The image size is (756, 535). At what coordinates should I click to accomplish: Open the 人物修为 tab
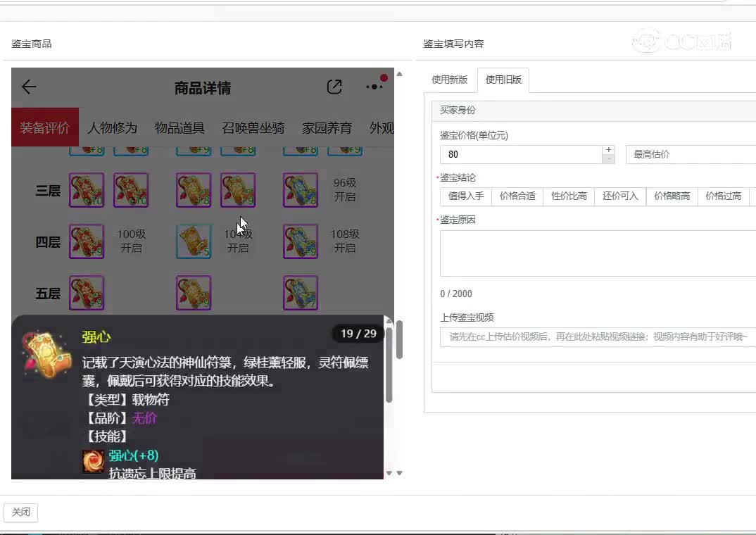pyautogui.click(x=113, y=127)
